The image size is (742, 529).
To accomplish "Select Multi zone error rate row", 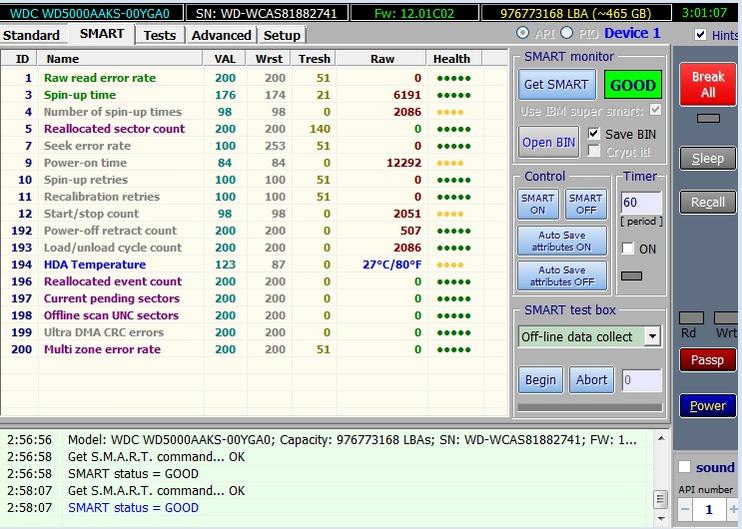I will click(254, 350).
